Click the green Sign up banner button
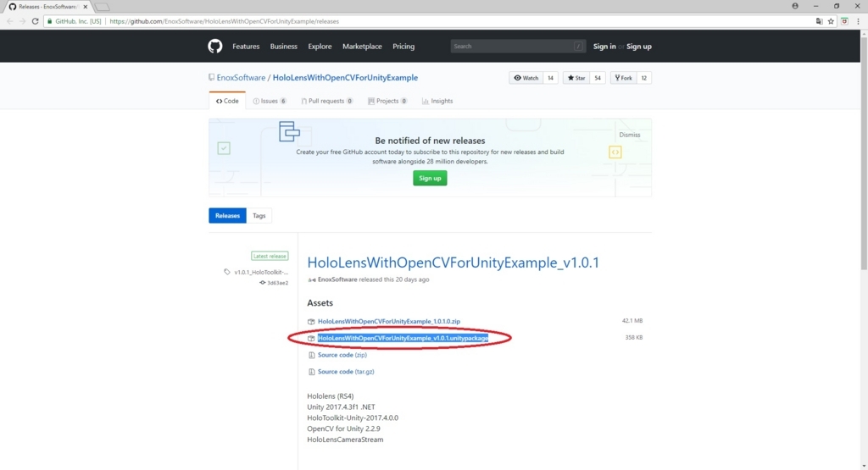This screenshot has width=868, height=470. pyautogui.click(x=430, y=178)
